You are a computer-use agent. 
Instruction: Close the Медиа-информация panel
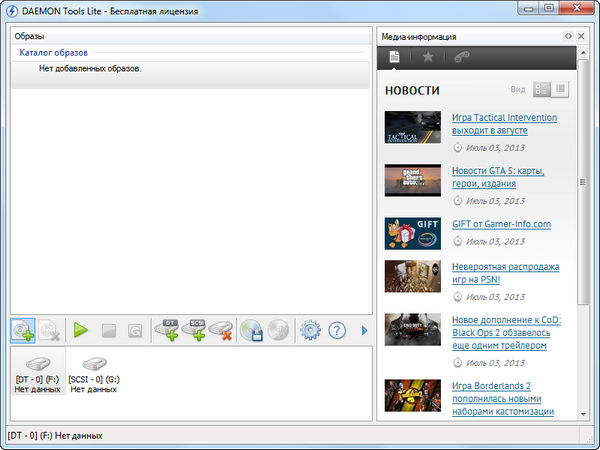tap(581, 36)
